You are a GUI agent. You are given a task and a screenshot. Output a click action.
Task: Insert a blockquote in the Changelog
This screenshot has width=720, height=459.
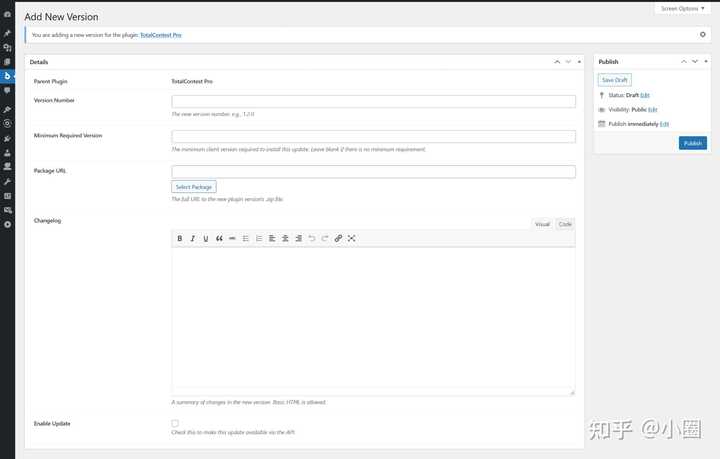(219, 238)
